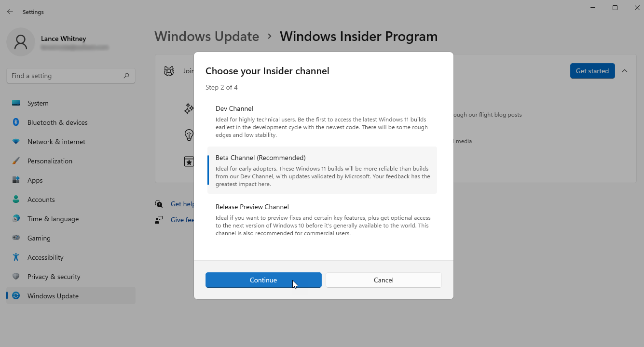Click Cancel in the dialog
Image resolution: width=644 pixels, height=347 pixels.
(384, 280)
